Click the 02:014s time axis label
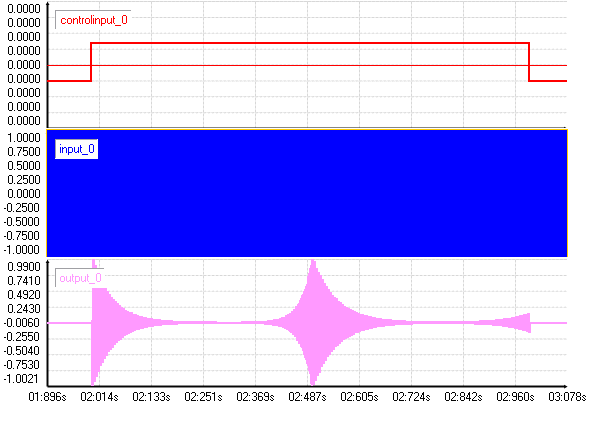592x421 pixels. tap(99, 397)
